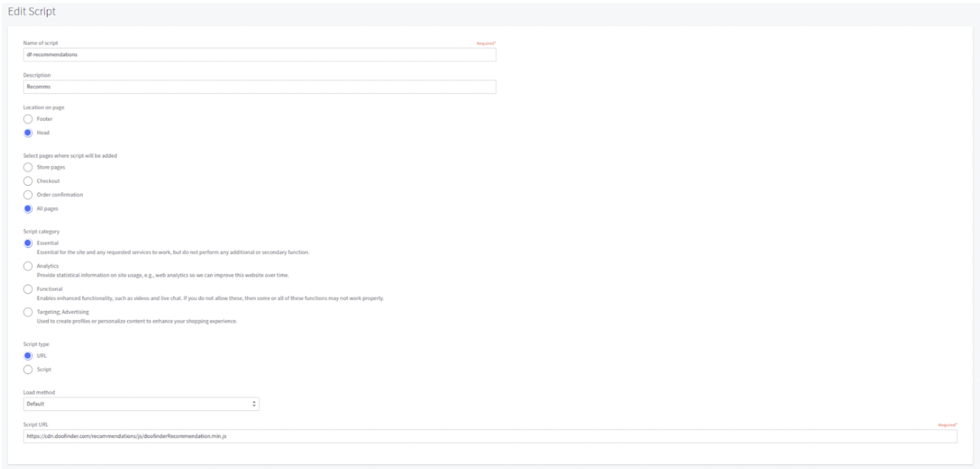Open the Load method dropdown
This screenshot has width=980, height=469.
(x=141, y=404)
